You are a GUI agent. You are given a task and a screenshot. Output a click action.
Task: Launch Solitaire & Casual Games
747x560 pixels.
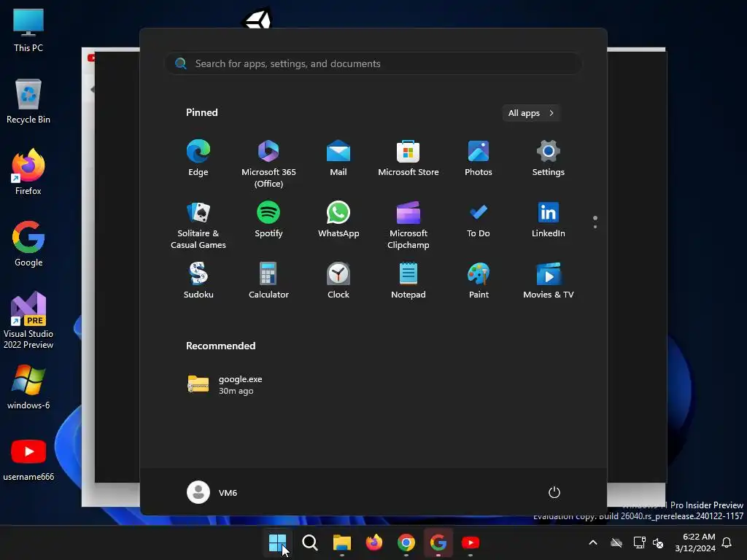[198, 225]
